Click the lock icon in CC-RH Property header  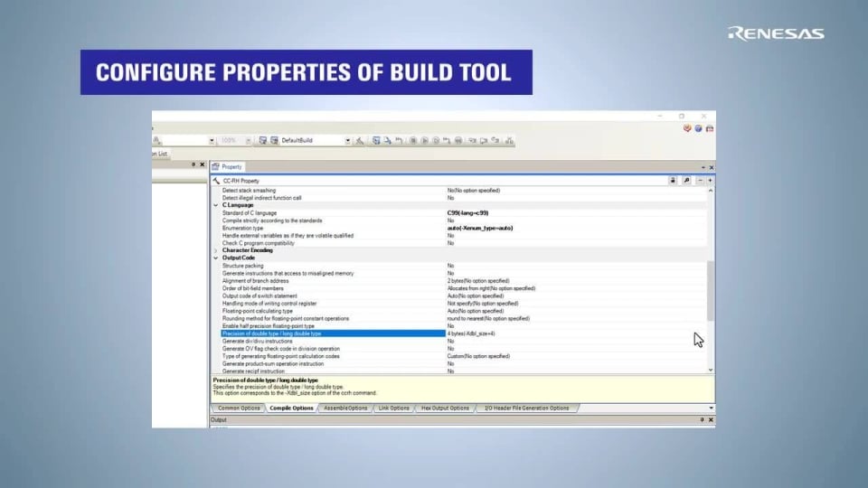tap(673, 181)
